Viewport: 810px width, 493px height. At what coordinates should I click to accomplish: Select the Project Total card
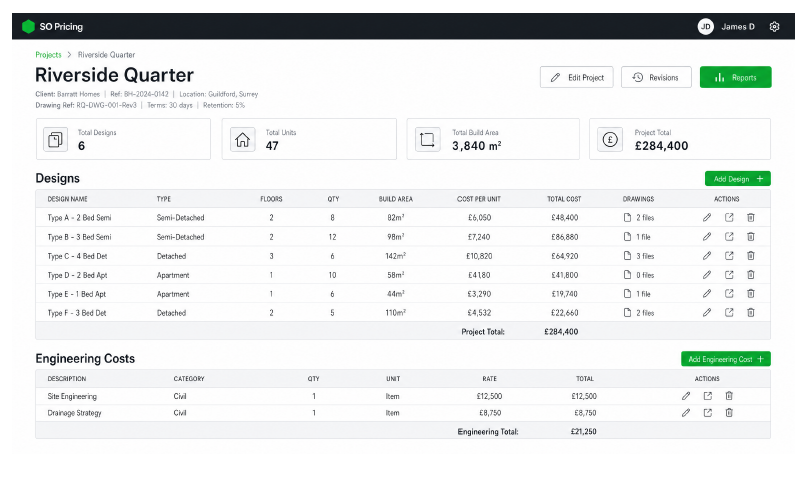680,139
